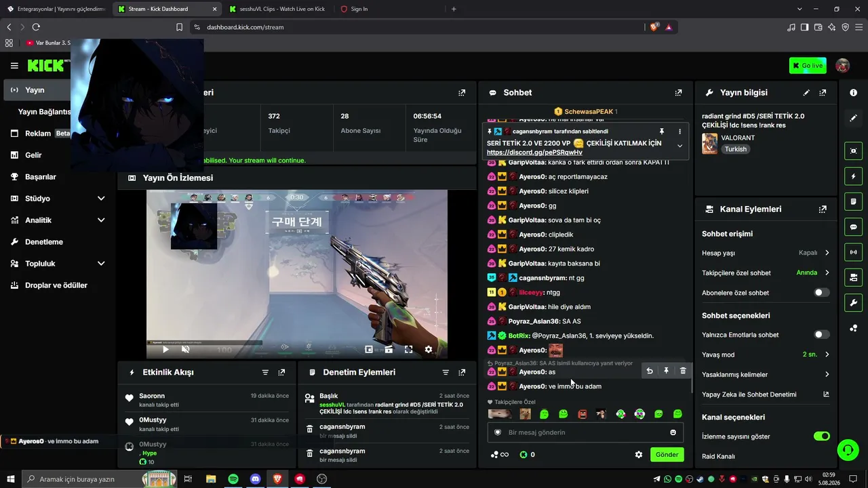This screenshot has height=488, width=868.
Task: Pop out the Sohbet chat panel
Action: pyautogui.click(x=678, y=93)
